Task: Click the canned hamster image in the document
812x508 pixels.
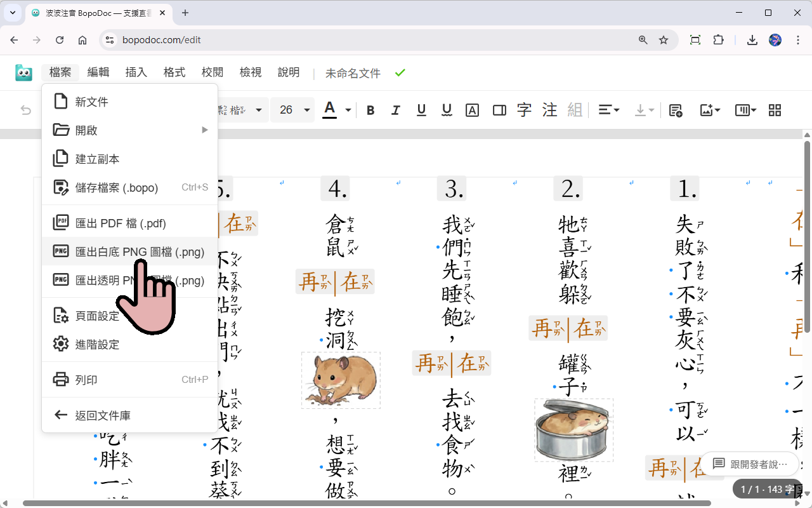Action: pos(573,430)
